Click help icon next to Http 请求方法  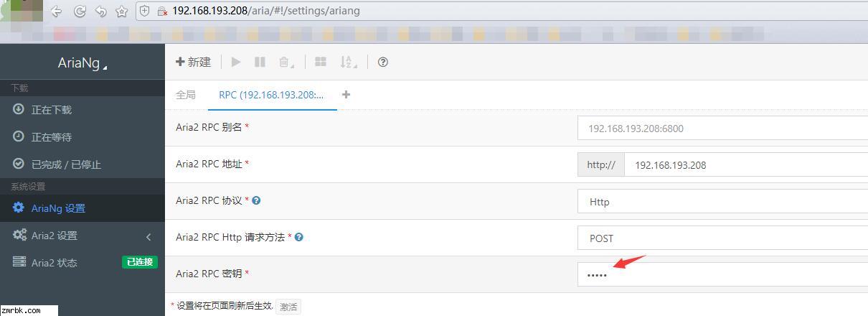[299, 237]
